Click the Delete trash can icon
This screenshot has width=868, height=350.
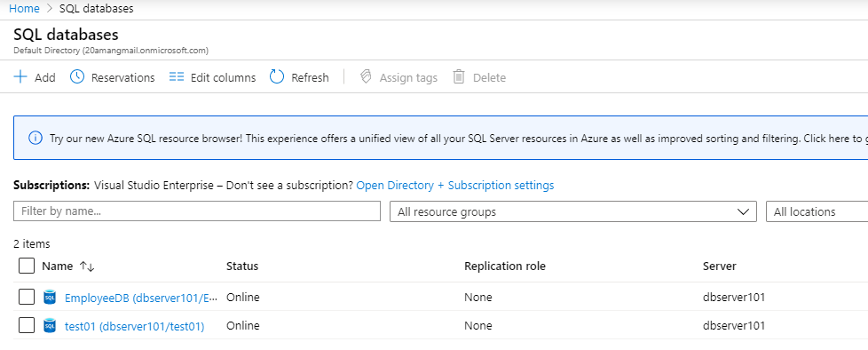coord(459,77)
